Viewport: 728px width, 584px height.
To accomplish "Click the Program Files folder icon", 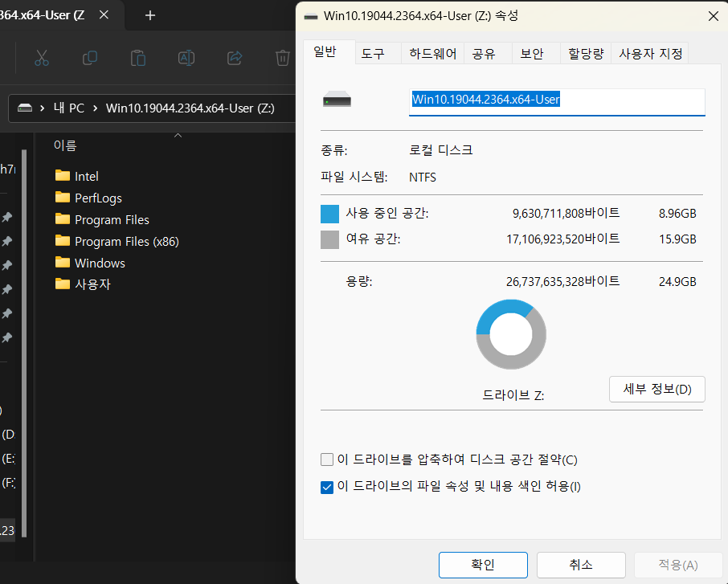I will click(x=62, y=218).
